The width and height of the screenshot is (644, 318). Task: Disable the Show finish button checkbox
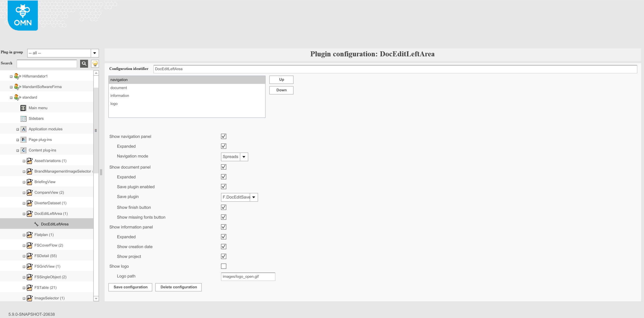point(223,207)
